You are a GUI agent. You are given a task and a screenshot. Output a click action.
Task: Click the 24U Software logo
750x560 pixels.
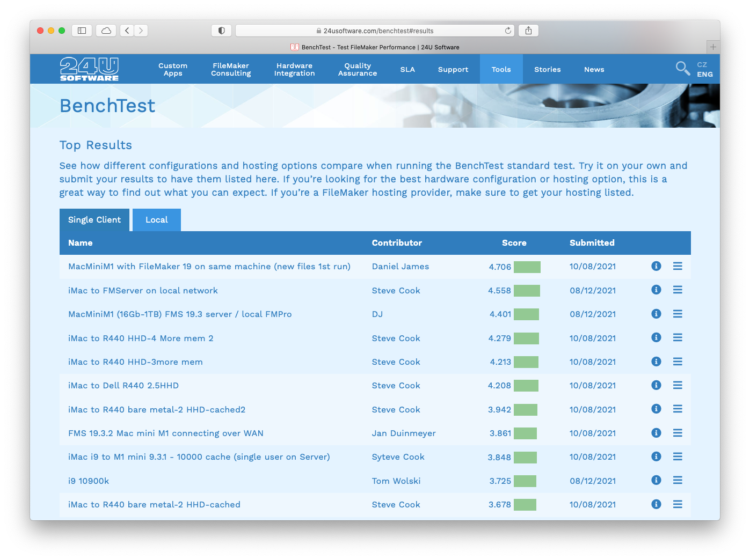pyautogui.click(x=89, y=69)
